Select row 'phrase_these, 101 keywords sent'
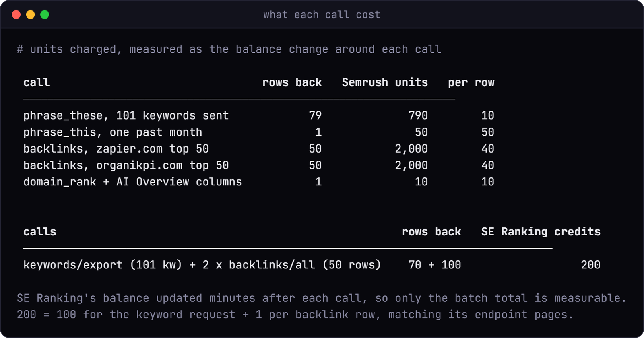The width and height of the screenshot is (644, 338). click(259, 115)
